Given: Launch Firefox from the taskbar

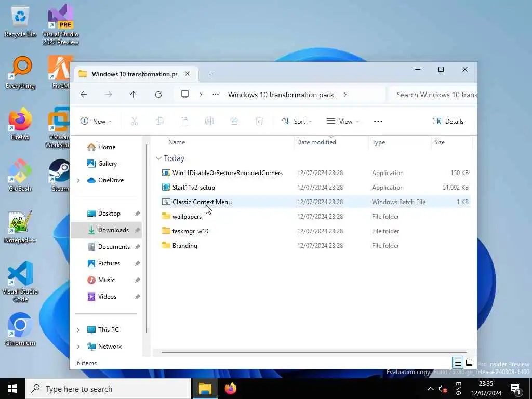Looking at the screenshot, I should (x=231, y=389).
